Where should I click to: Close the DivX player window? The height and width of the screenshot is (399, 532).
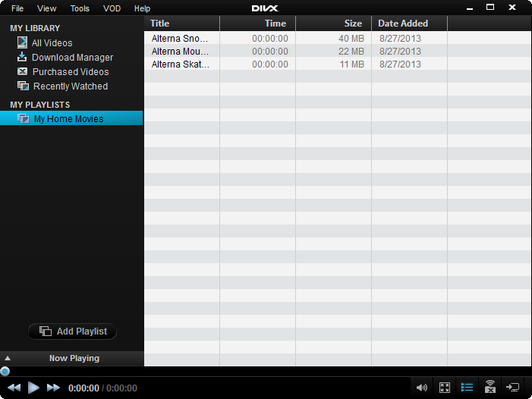(512, 7)
